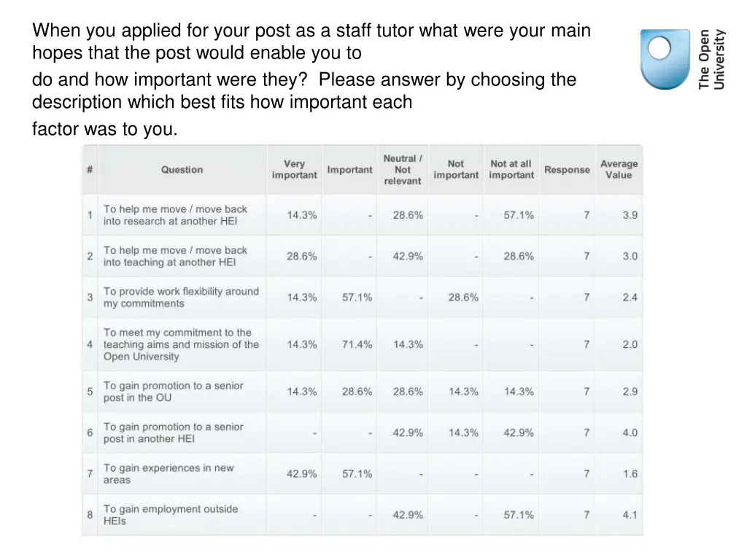The image size is (747, 560).
Task: Click the Open University shield logo
Action: click(x=665, y=60)
